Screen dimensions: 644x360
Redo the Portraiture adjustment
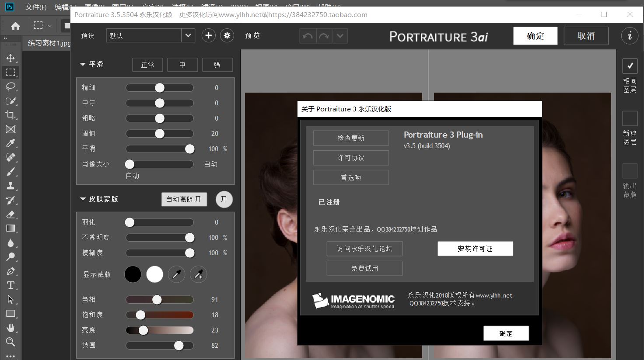(x=324, y=36)
